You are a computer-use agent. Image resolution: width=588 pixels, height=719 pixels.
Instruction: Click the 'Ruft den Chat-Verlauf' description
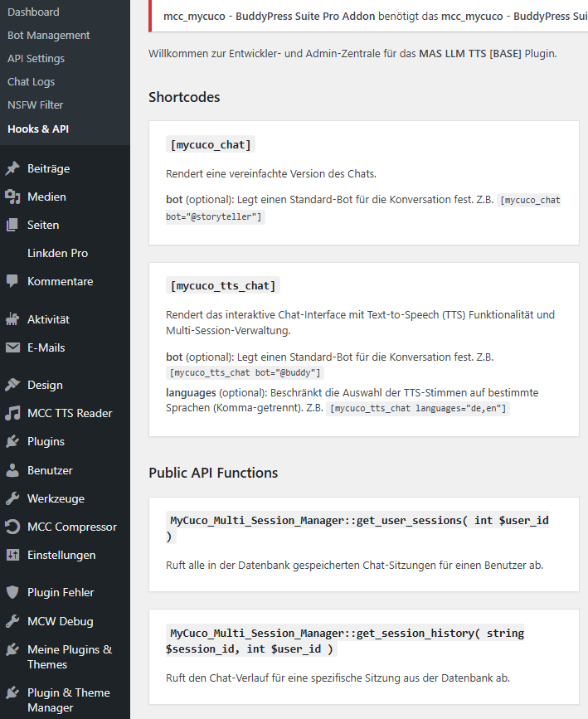[338, 678]
